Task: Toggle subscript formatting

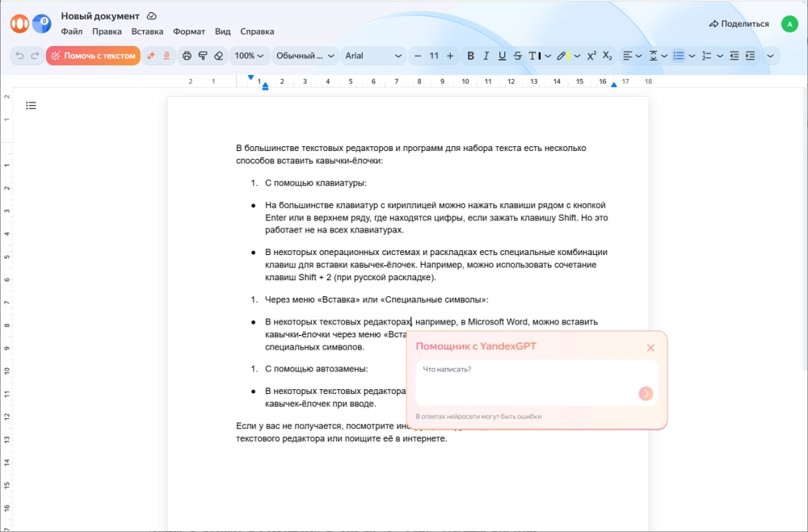Action: [x=608, y=56]
